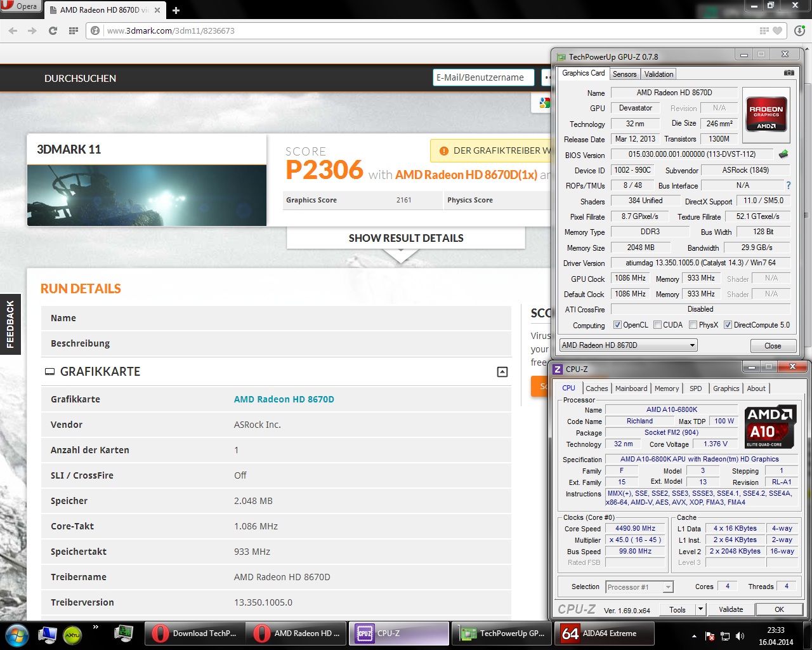Open the Processor #1 selection dropdown

(639, 587)
